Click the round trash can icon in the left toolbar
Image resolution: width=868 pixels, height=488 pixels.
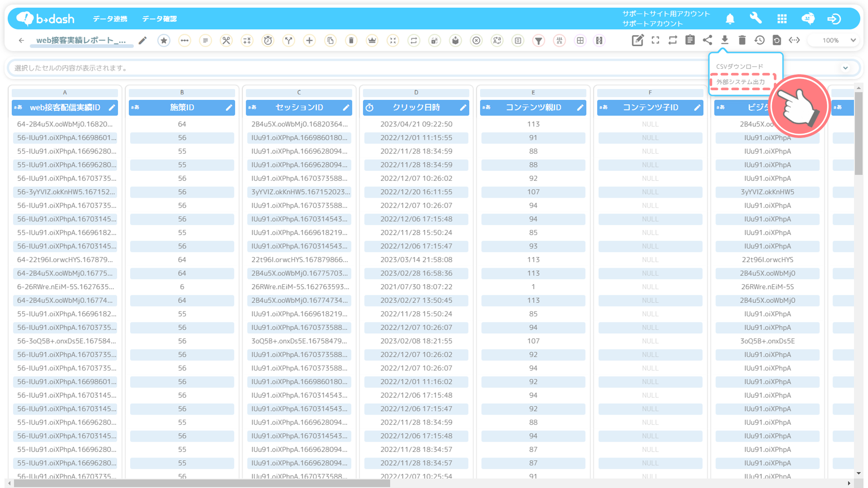pyautogui.click(x=351, y=40)
